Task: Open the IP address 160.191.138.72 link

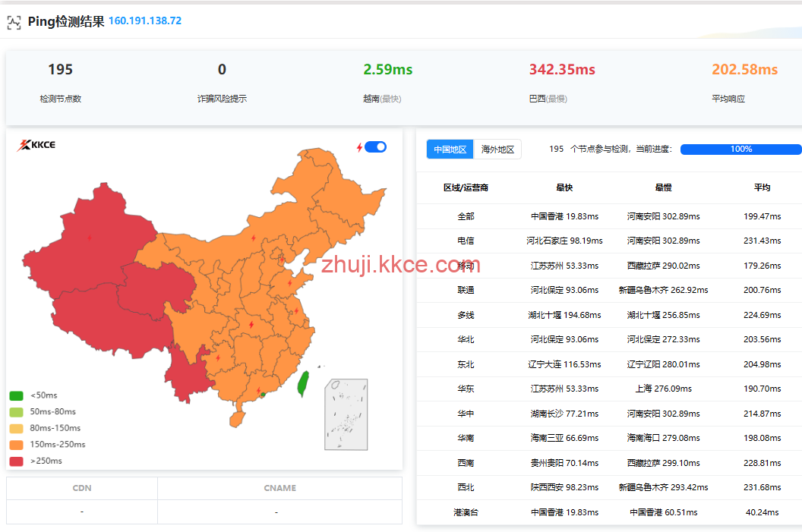Action: pyautogui.click(x=145, y=20)
